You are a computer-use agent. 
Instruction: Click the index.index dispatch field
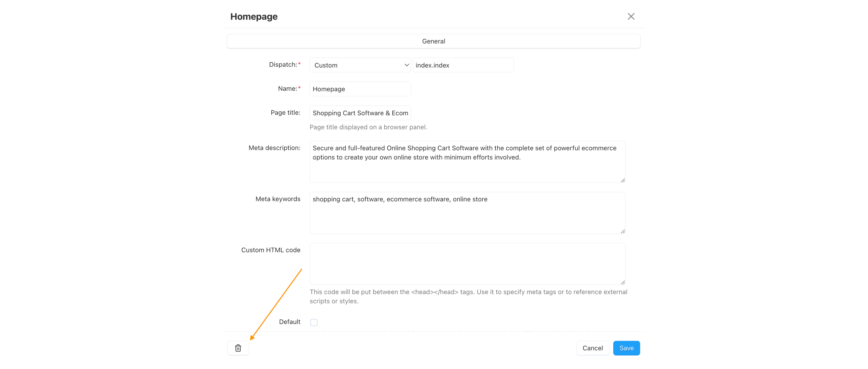click(463, 65)
